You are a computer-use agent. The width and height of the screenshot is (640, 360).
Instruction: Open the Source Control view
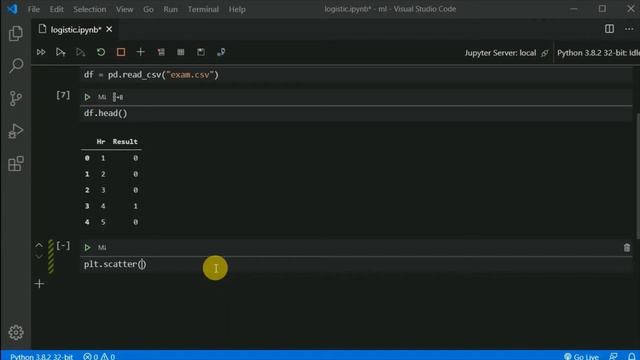point(16,98)
